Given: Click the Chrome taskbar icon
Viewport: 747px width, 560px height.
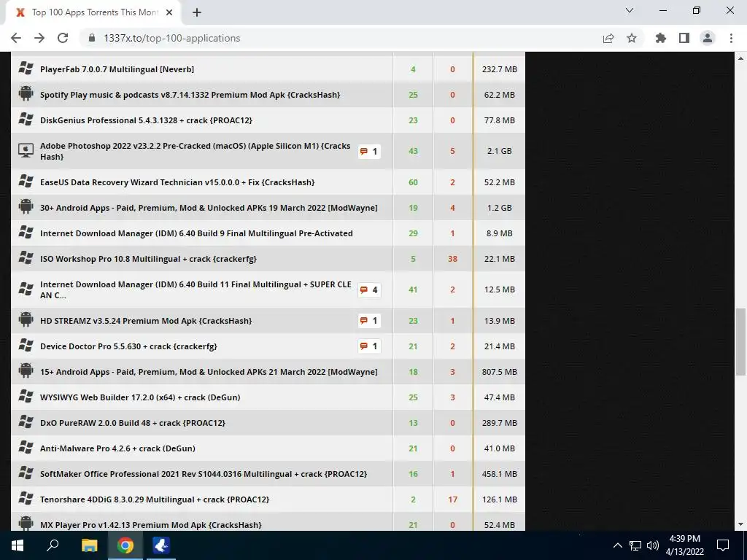Looking at the screenshot, I should tap(125, 545).
